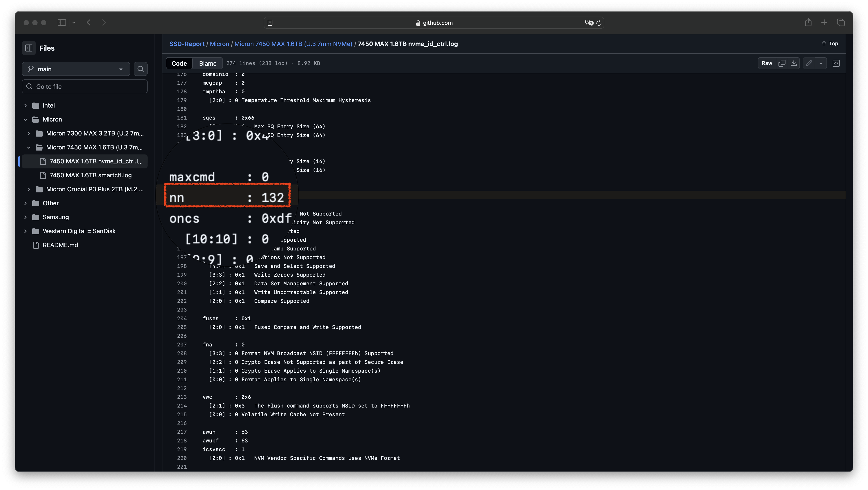868x490 pixels.
Task: Open more edit options dropdown arrow
Action: pos(821,63)
